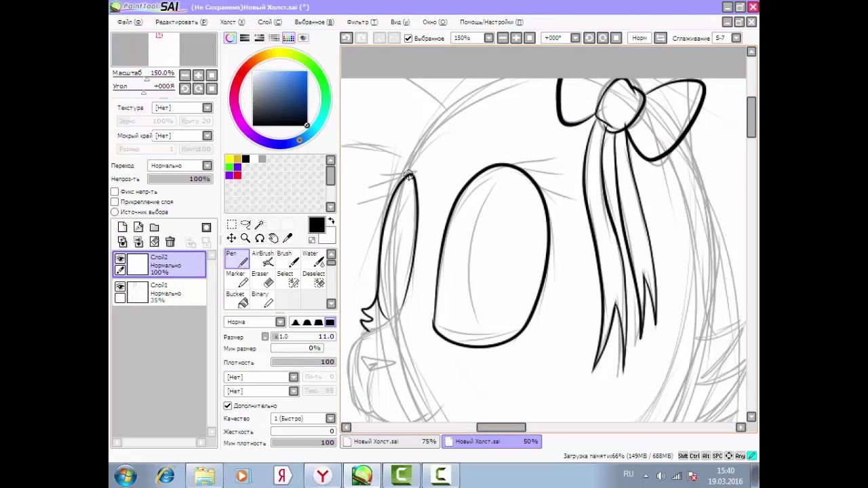
Task: Activate the eyedropper color picker tool
Action: 288,238
